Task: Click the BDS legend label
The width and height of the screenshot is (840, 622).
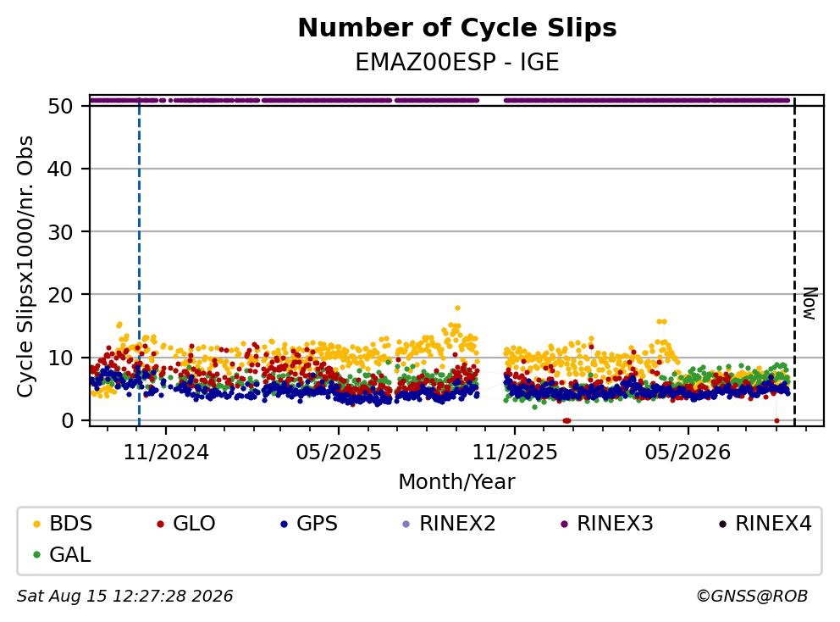Action: [71, 524]
